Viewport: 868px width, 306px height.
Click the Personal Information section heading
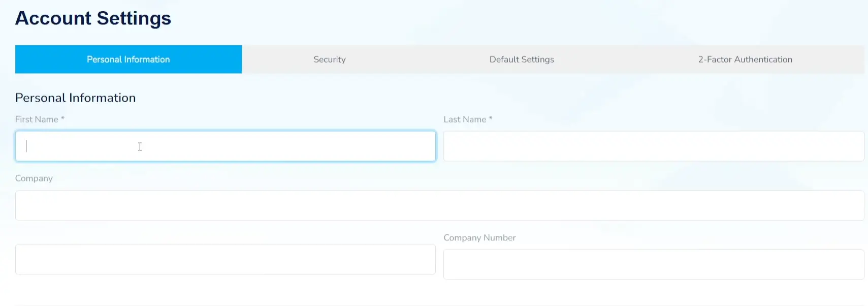[x=75, y=98]
